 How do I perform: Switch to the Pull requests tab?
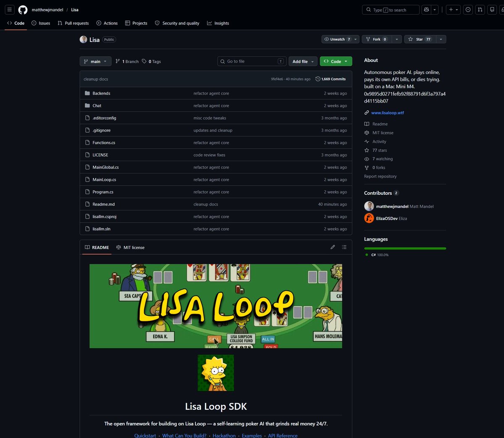point(73,23)
